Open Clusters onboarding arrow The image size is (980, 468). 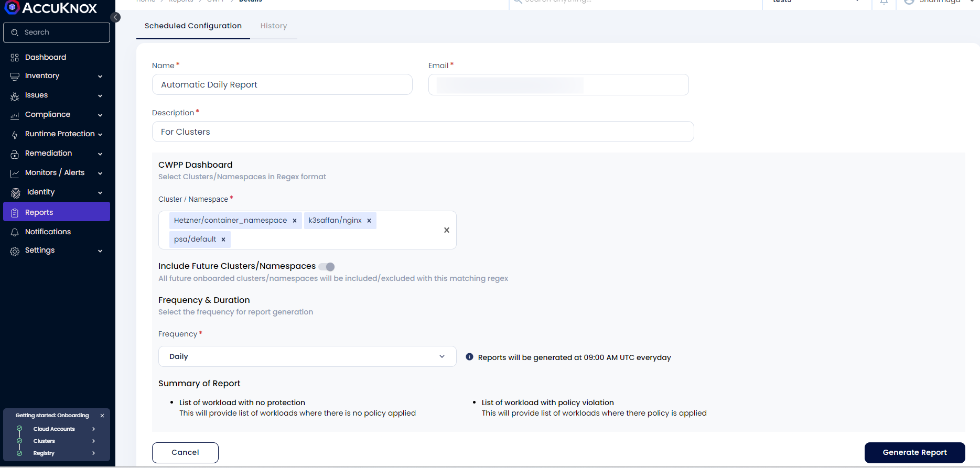(94, 441)
